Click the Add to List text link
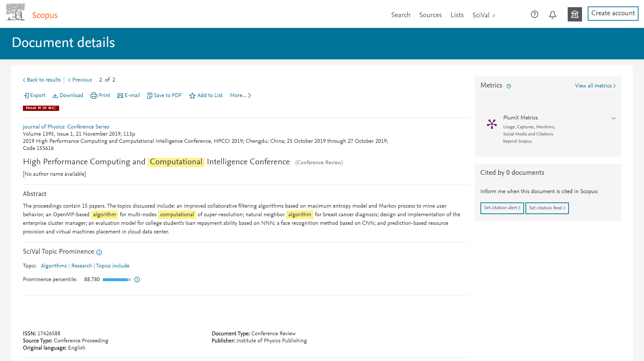The image size is (644, 361). pyautogui.click(x=210, y=95)
